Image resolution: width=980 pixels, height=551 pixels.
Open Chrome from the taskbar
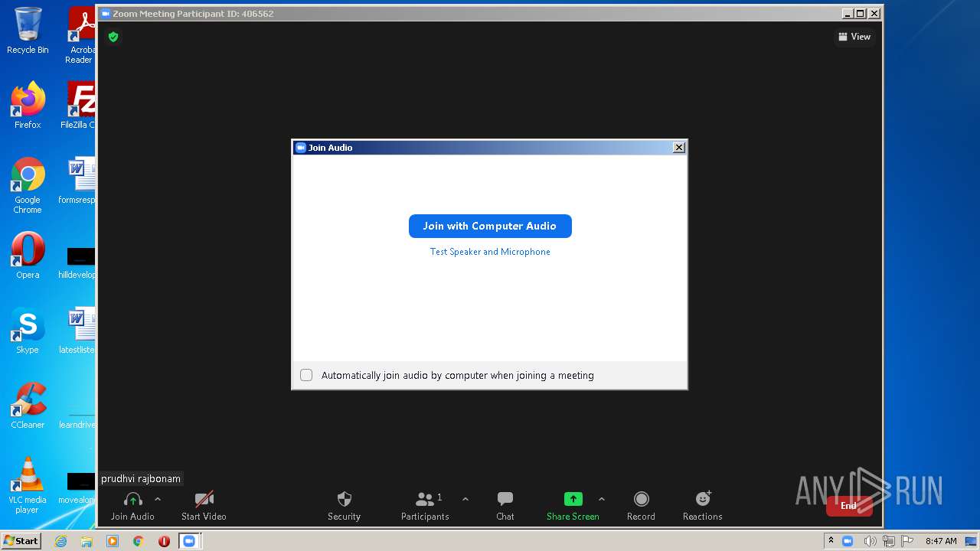139,541
